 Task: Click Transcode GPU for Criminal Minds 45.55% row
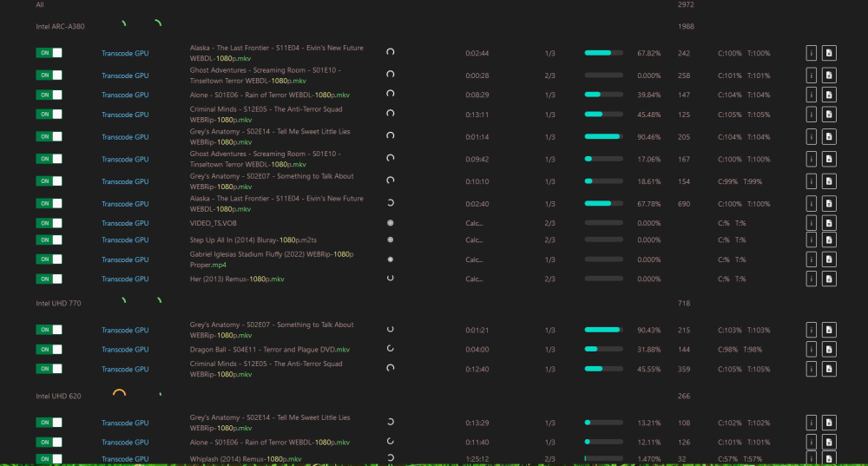point(125,369)
